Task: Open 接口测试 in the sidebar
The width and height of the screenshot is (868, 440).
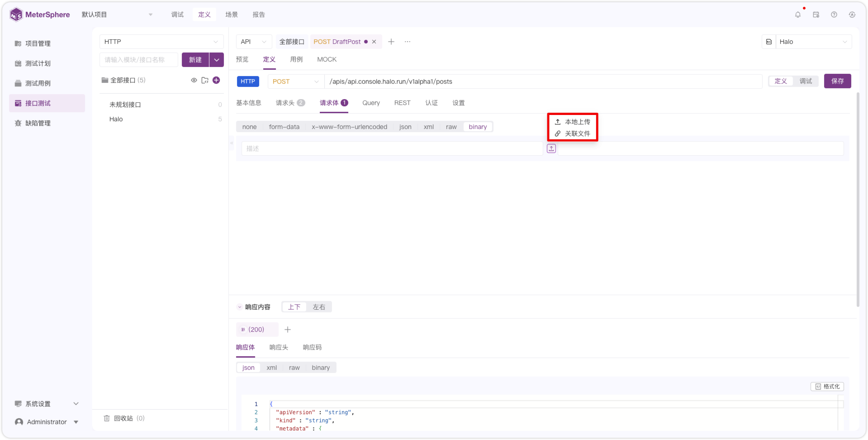Action: (x=47, y=103)
